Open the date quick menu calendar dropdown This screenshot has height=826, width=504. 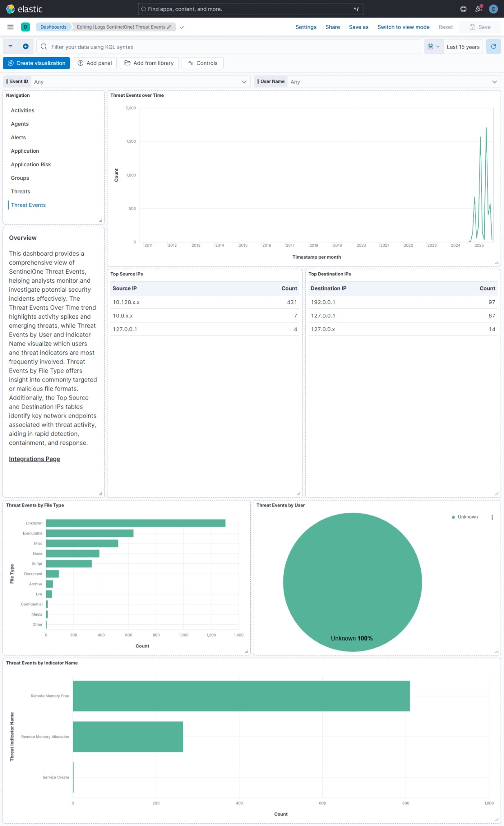coord(433,47)
